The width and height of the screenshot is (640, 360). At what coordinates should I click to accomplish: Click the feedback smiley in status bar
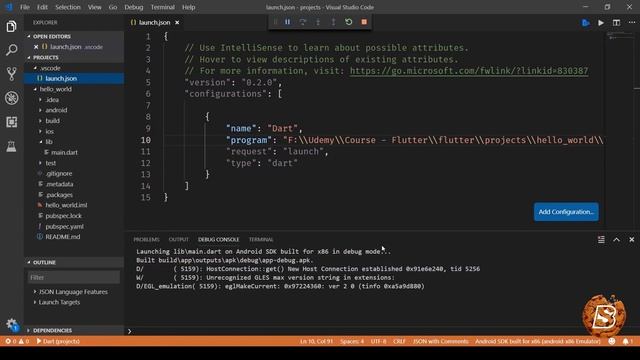(x=611, y=341)
